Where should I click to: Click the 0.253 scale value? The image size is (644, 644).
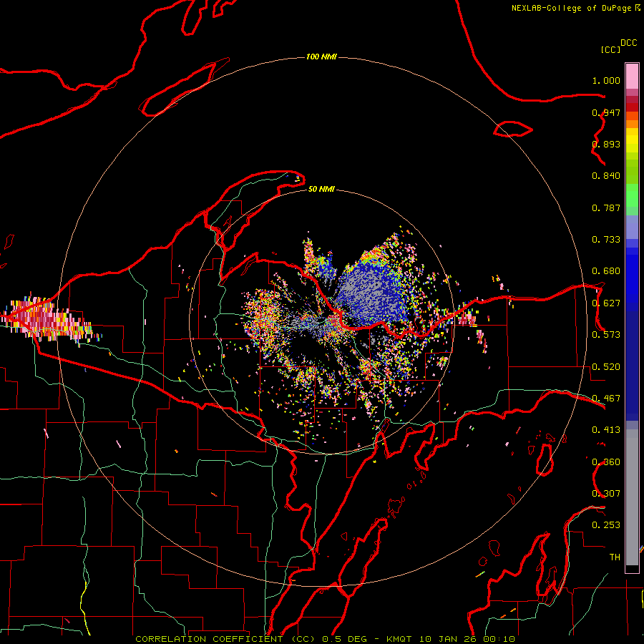click(x=606, y=525)
